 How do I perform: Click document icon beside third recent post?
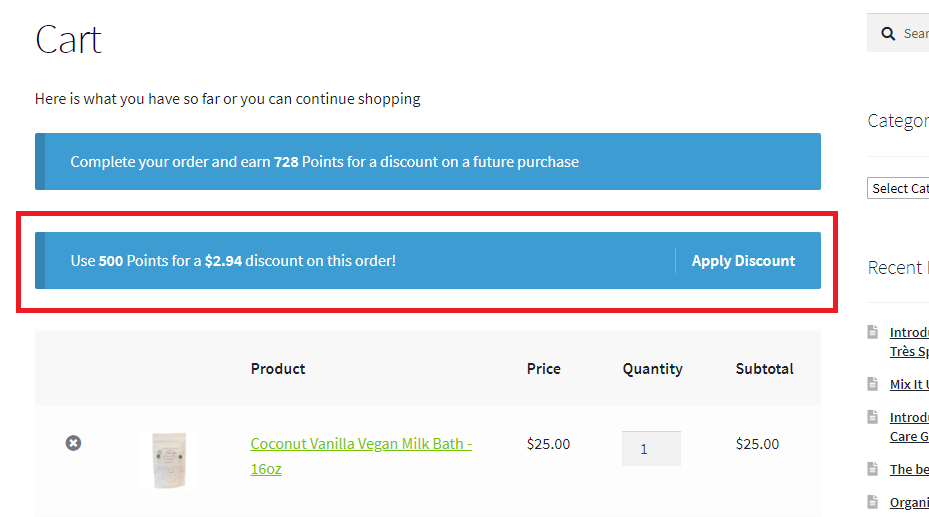873,417
